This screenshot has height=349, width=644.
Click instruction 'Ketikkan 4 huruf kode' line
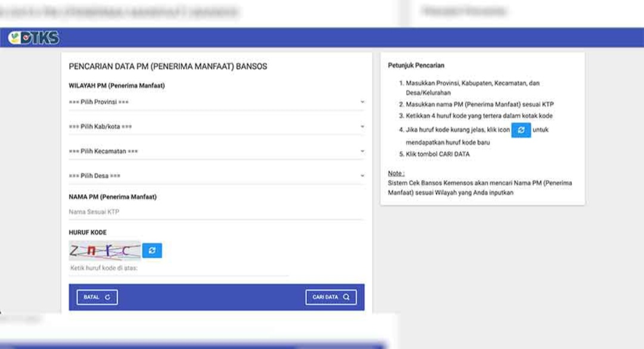[479, 116]
